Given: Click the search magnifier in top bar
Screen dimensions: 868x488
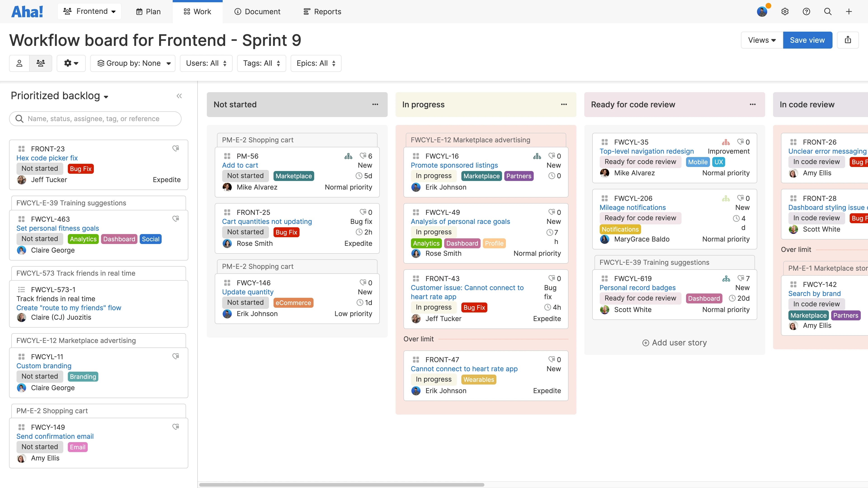Looking at the screenshot, I should [x=828, y=12].
